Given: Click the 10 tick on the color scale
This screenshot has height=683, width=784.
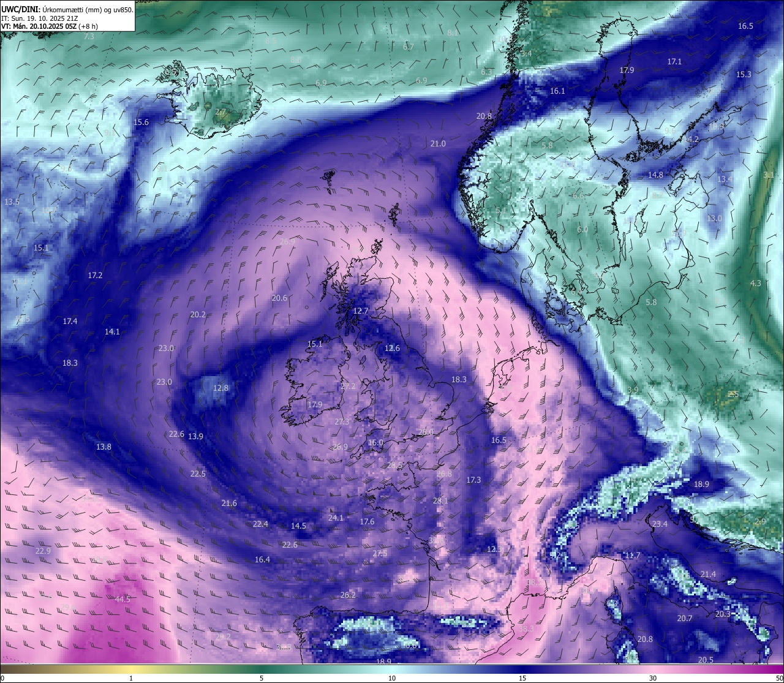Looking at the screenshot, I should (392, 678).
